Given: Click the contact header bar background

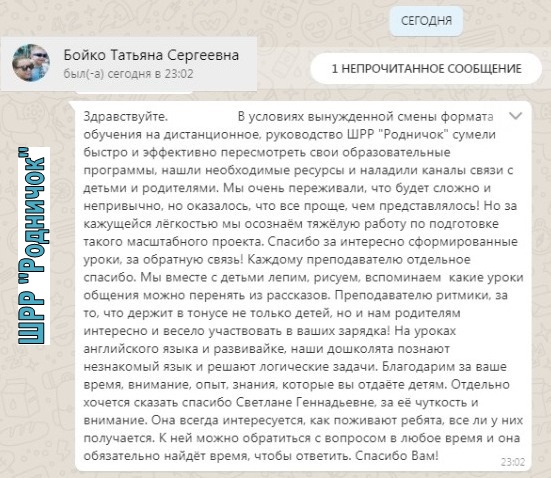Looking at the screenshot, I should click(129, 64).
